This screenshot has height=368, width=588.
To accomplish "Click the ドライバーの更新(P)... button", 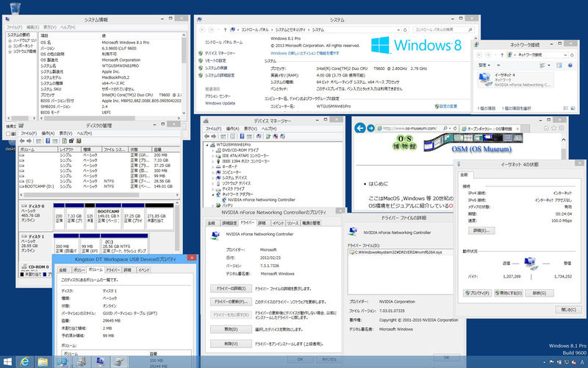I will pyautogui.click(x=231, y=302).
